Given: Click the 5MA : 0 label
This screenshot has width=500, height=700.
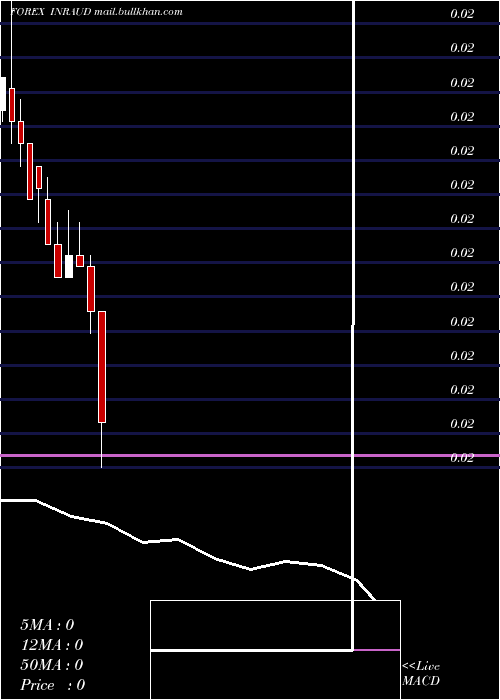Looking at the screenshot, I should [47, 625].
